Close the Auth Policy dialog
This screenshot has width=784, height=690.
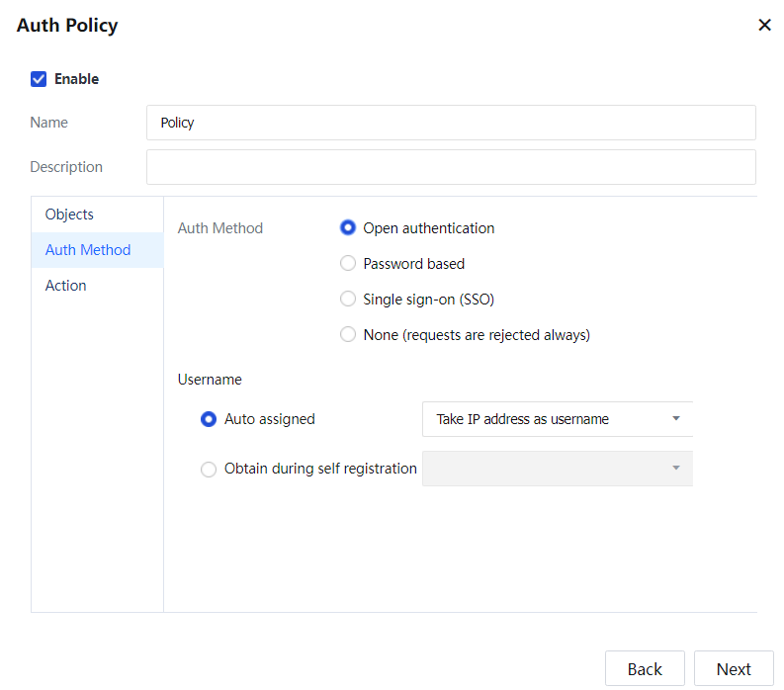(x=764, y=26)
